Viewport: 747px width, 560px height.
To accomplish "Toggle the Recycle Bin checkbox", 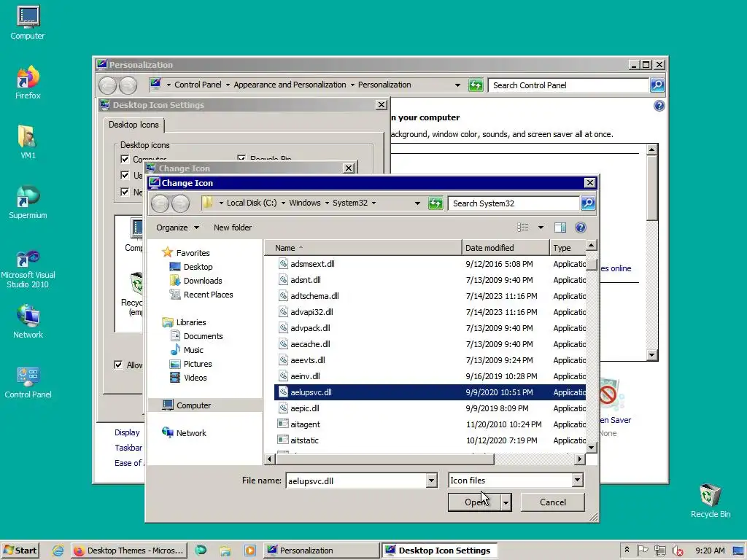I will (x=241, y=158).
